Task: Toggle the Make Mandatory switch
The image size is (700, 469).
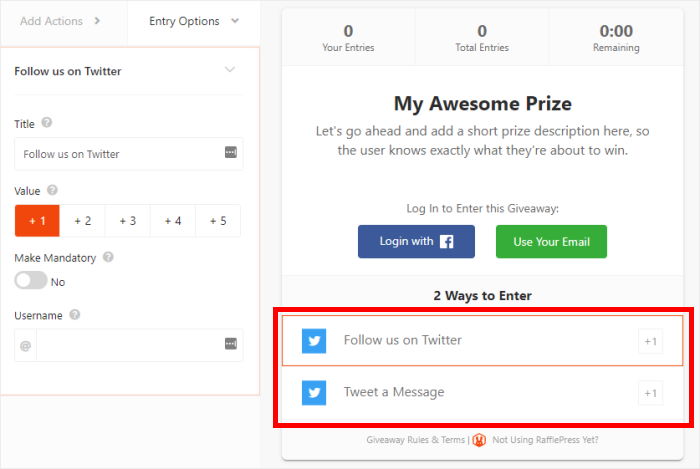Action: [x=31, y=281]
